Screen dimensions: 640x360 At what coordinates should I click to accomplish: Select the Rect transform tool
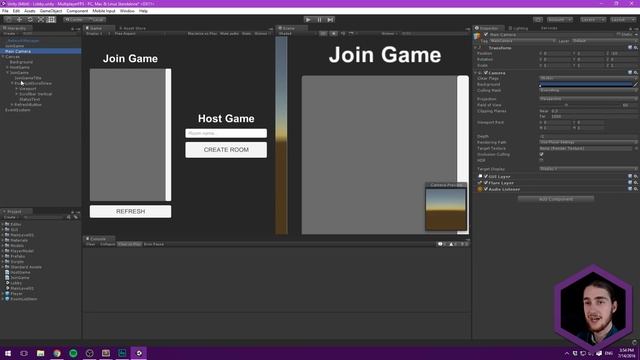point(51,20)
